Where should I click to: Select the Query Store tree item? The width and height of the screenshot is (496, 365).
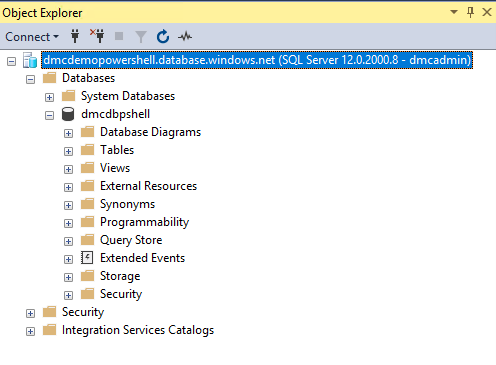pyautogui.click(x=131, y=240)
